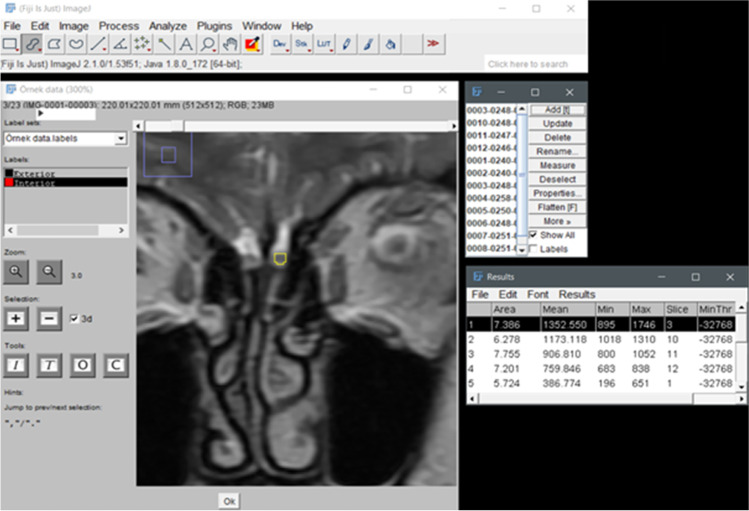The width and height of the screenshot is (749, 511).
Task: Zoom out with minus magnifier button
Action: pos(49,272)
